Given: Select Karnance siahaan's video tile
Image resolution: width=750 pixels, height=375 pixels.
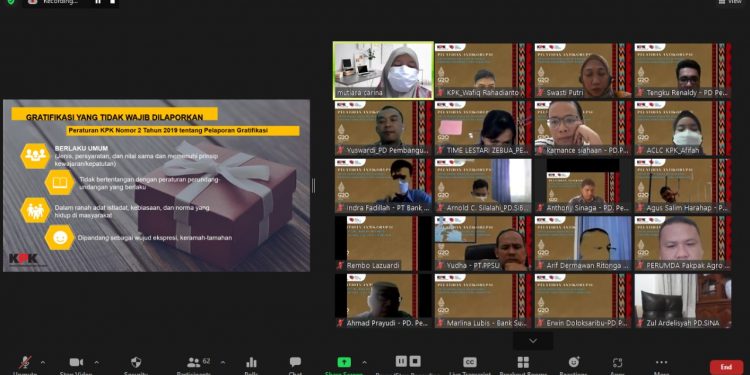Looking at the screenshot, I should 583,128.
